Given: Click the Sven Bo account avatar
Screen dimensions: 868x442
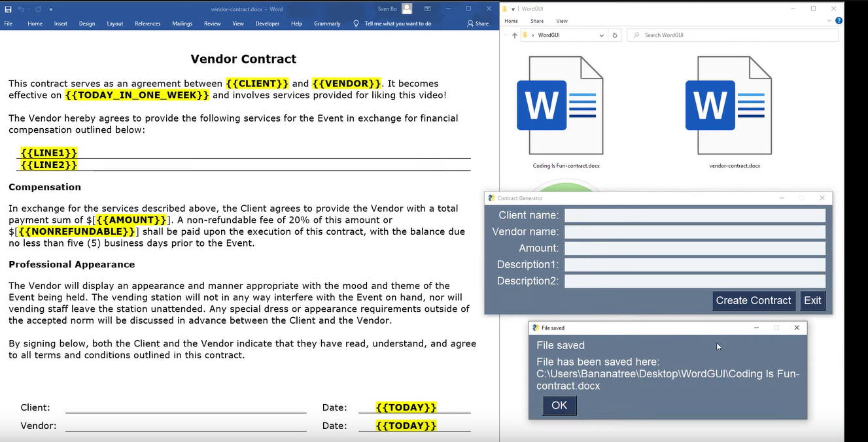Looking at the screenshot, I should (x=407, y=9).
